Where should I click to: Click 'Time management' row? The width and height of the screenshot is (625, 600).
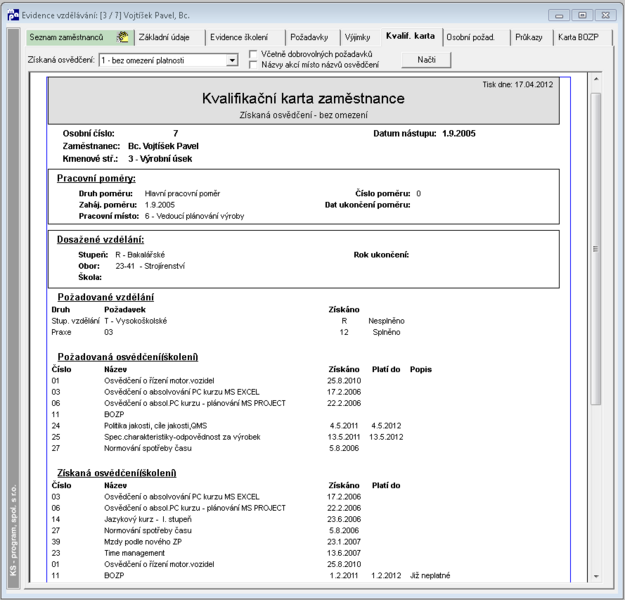click(134, 553)
